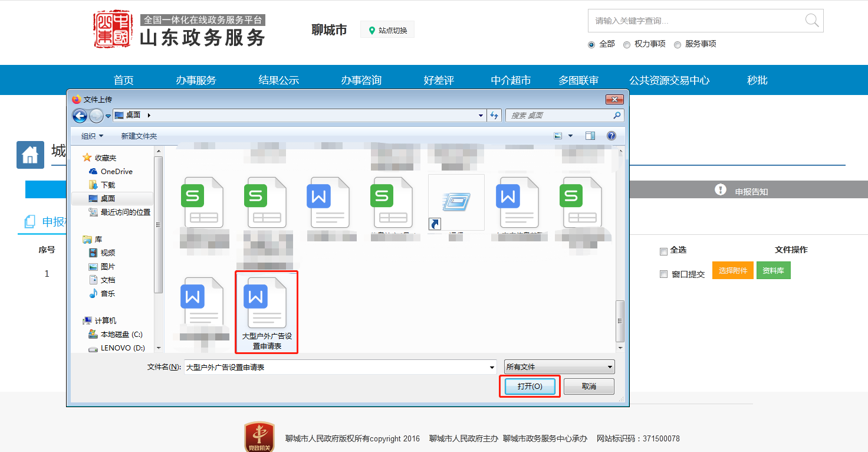
Task: Open the view options dropdown arrow
Action: (x=570, y=136)
